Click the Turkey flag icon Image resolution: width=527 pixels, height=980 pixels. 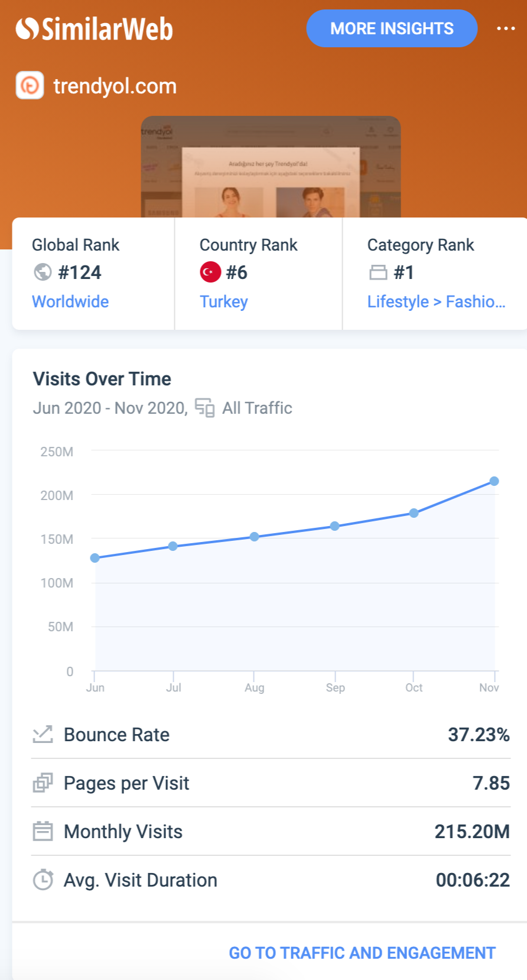[210, 272]
